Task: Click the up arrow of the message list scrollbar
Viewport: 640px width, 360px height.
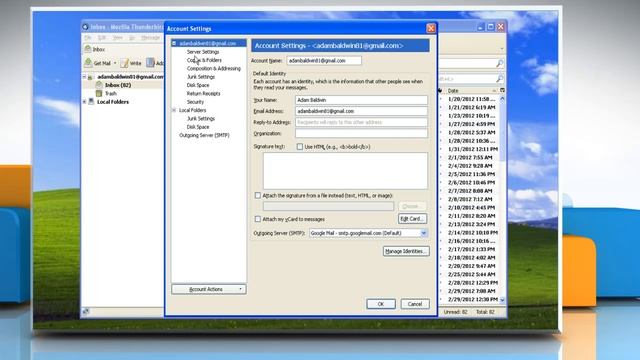Action: (x=502, y=99)
